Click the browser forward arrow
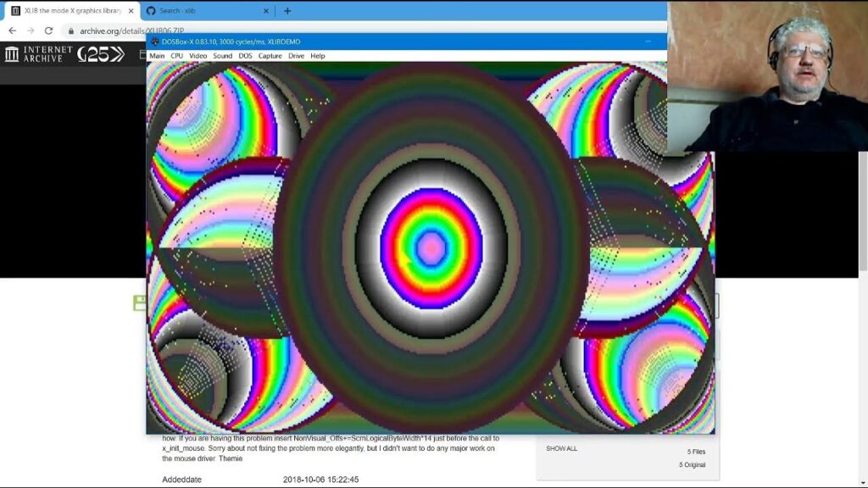The image size is (868, 488). click(x=31, y=30)
